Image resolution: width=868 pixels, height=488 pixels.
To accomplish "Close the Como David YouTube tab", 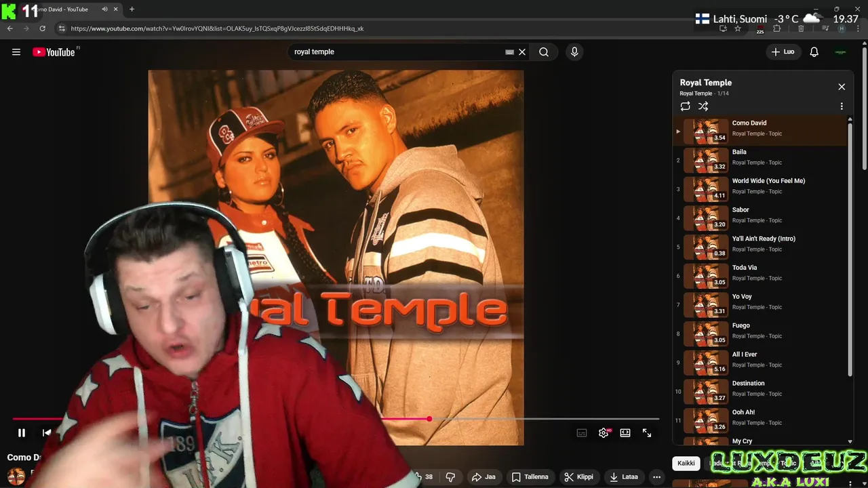I will (115, 9).
